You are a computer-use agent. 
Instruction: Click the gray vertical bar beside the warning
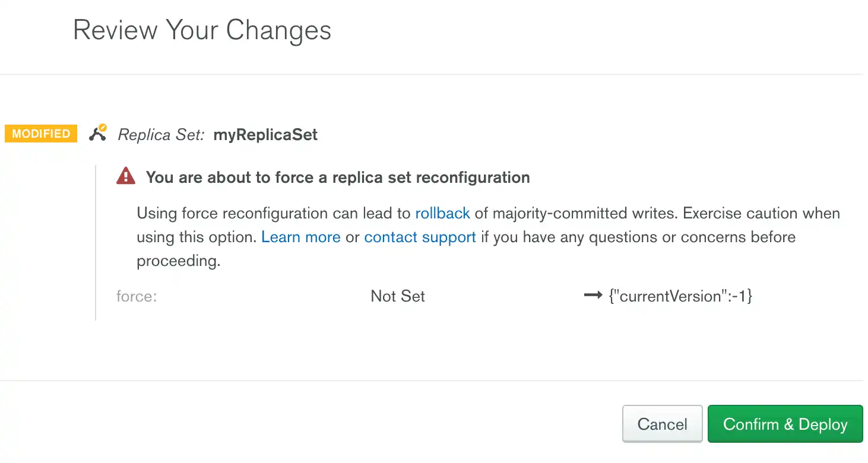tap(96, 243)
